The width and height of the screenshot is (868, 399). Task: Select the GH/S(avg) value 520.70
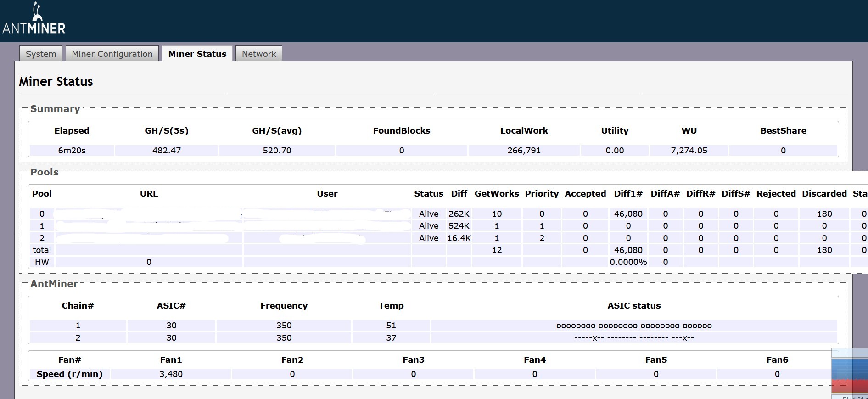[277, 151]
